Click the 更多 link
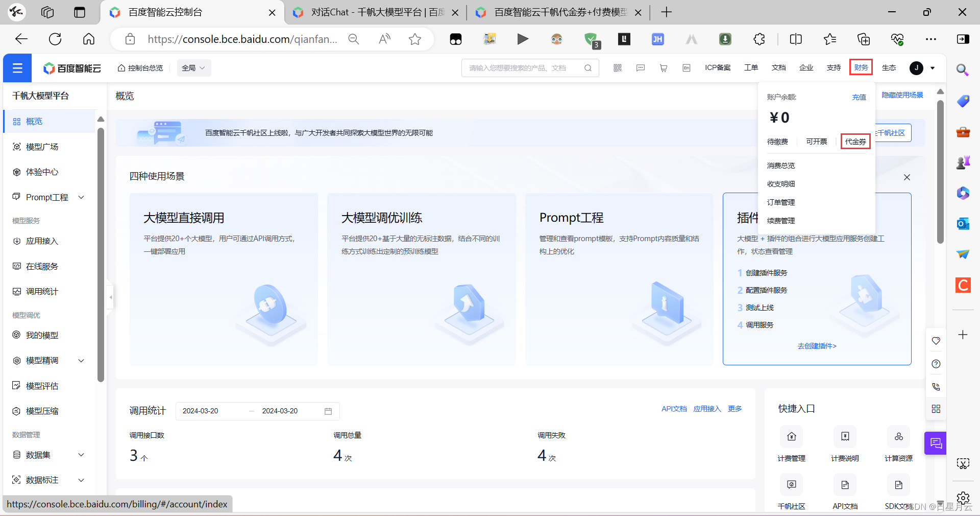This screenshot has height=516, width=980. pyautogui.click(x=735, y=409)
